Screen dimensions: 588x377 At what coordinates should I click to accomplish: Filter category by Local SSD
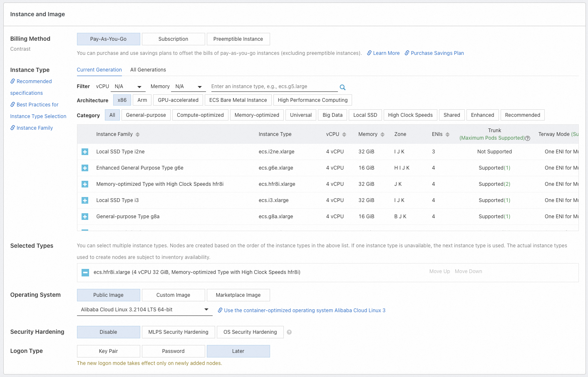[365, 115]
